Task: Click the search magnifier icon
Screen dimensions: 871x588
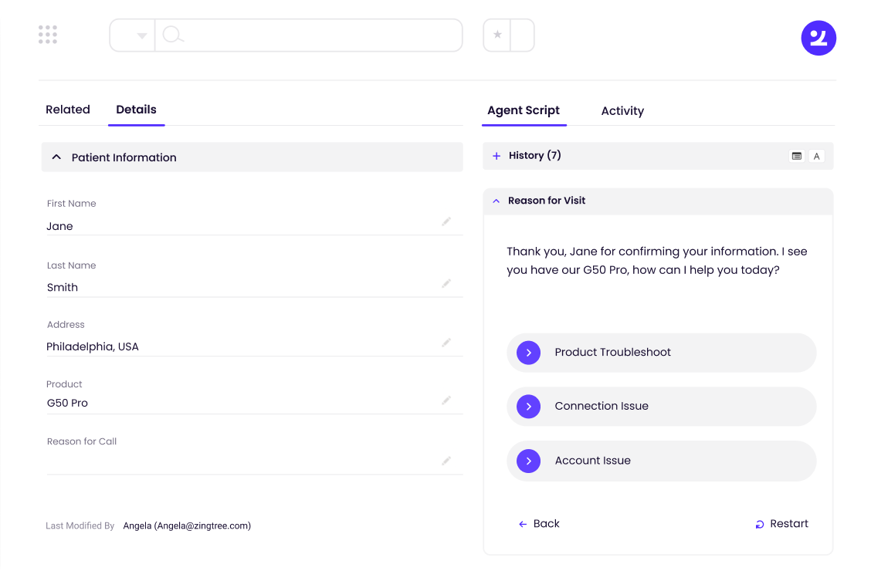Action: [x=173, y=34]
